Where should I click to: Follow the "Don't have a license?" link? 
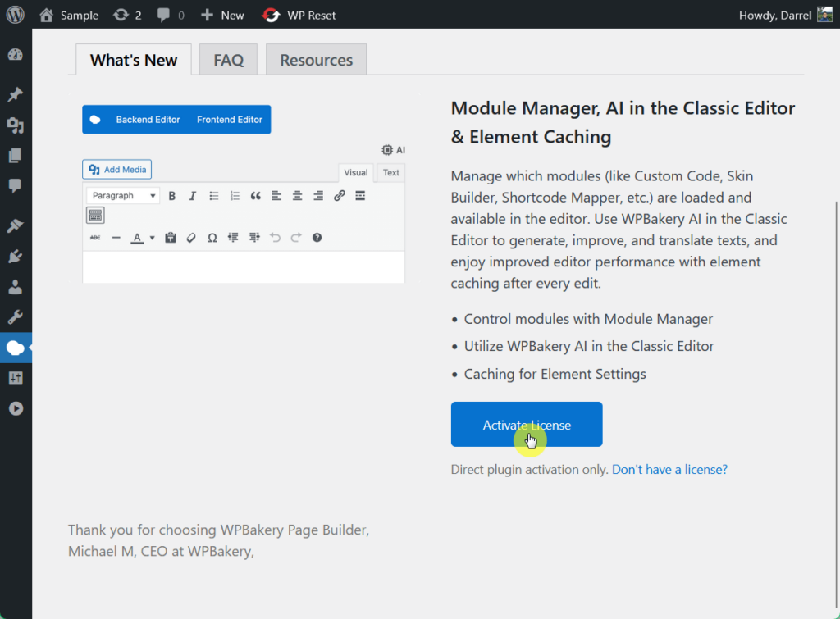(669, 470)
